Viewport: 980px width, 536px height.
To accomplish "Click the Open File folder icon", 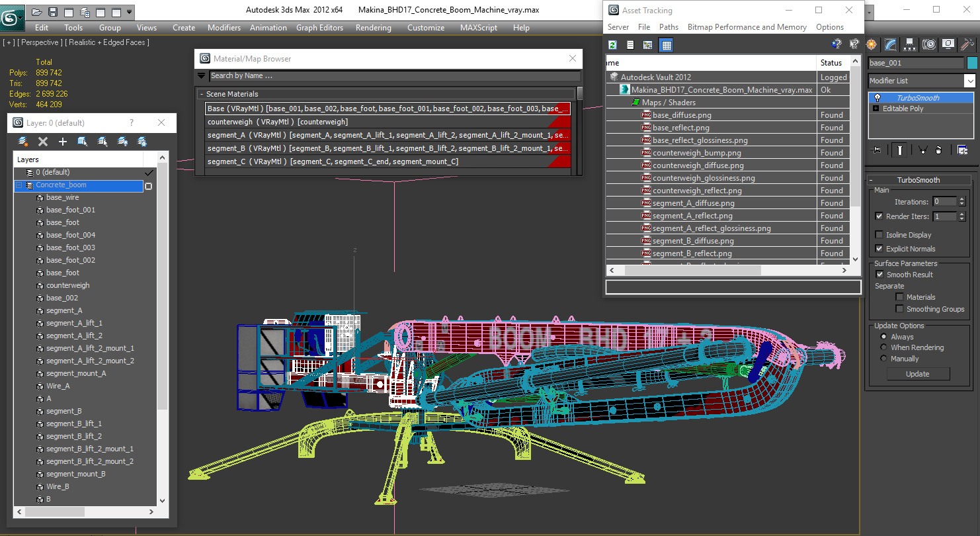I will 37,12.
